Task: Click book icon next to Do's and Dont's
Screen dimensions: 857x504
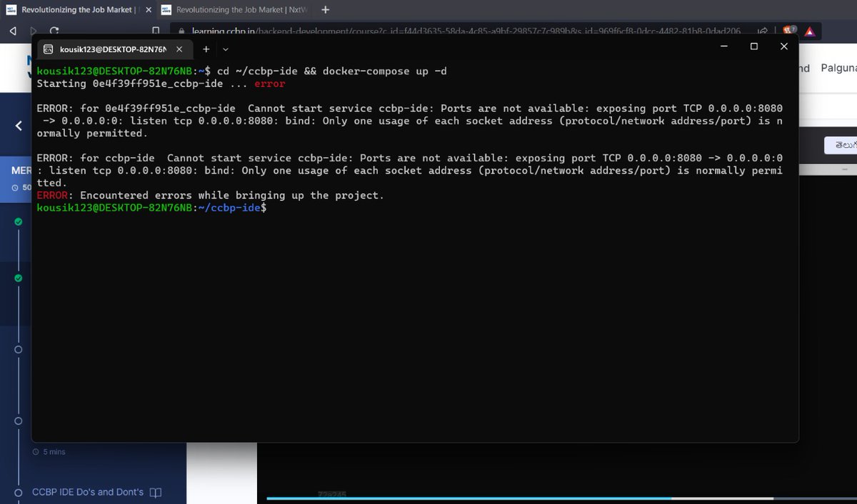Action: click(x=156, y=492)
